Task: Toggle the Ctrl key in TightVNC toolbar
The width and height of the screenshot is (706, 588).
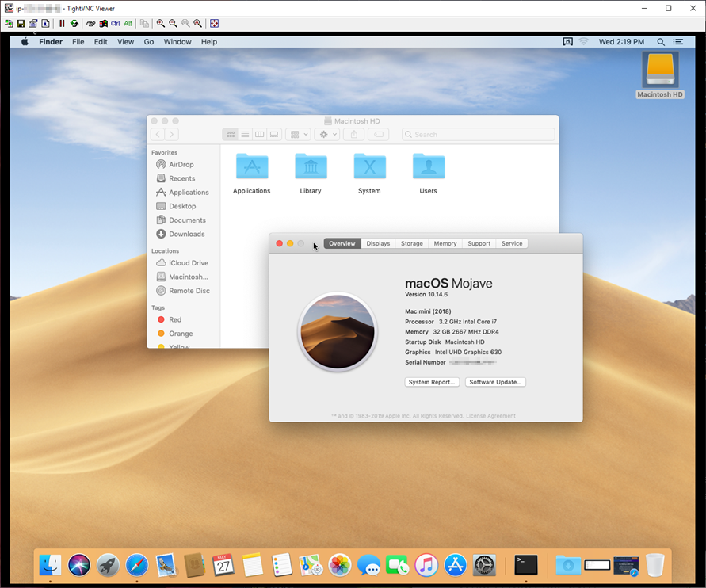Action: coord(115,24)
